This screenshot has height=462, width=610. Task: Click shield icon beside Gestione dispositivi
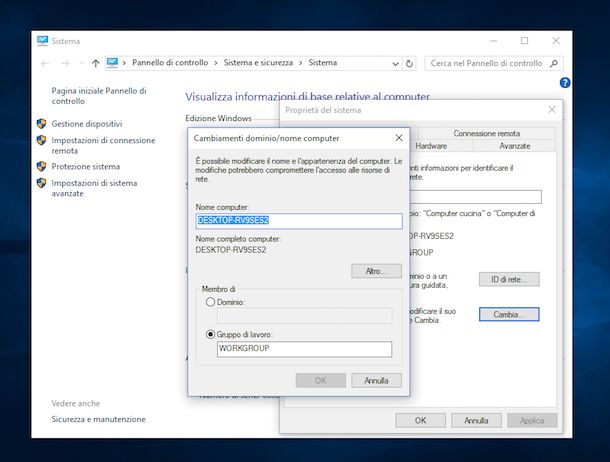pos(41,124)
